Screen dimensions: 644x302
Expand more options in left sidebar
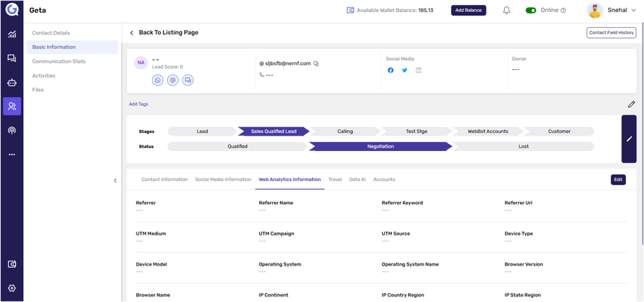pos(12,154)
